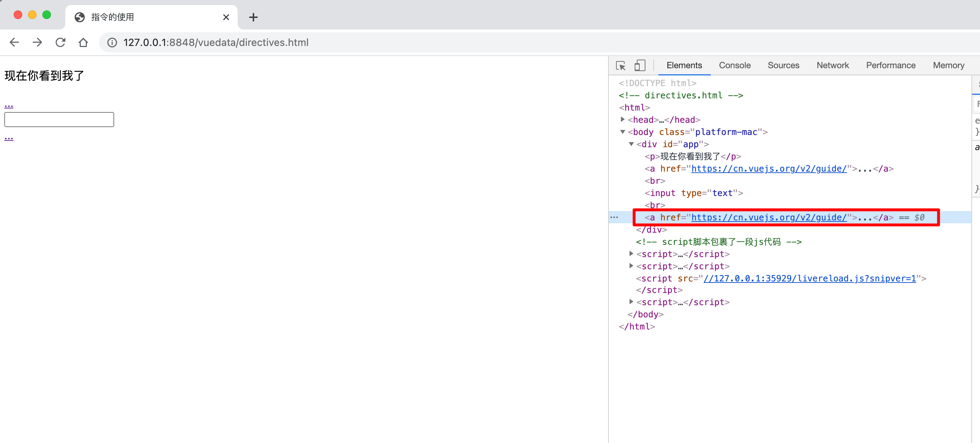Close the 指令的使用 tab
Viewport: 980px width, 443px height.
[x=226, y=17]
